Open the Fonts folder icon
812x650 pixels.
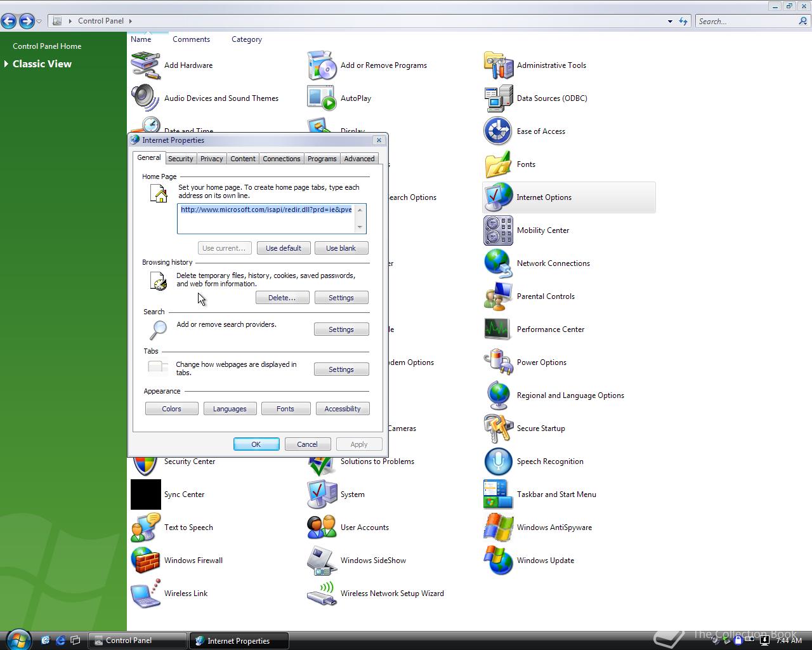498,164
